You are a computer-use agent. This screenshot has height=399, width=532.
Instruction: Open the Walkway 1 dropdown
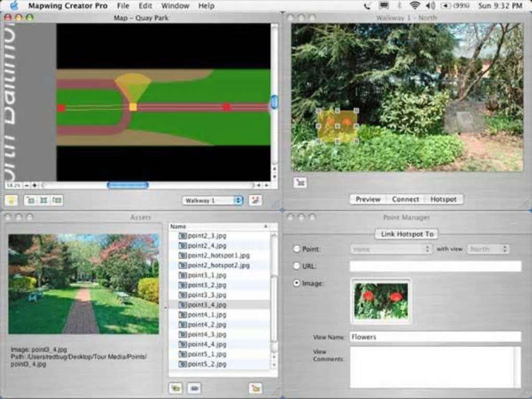click(x=213, y=200)
